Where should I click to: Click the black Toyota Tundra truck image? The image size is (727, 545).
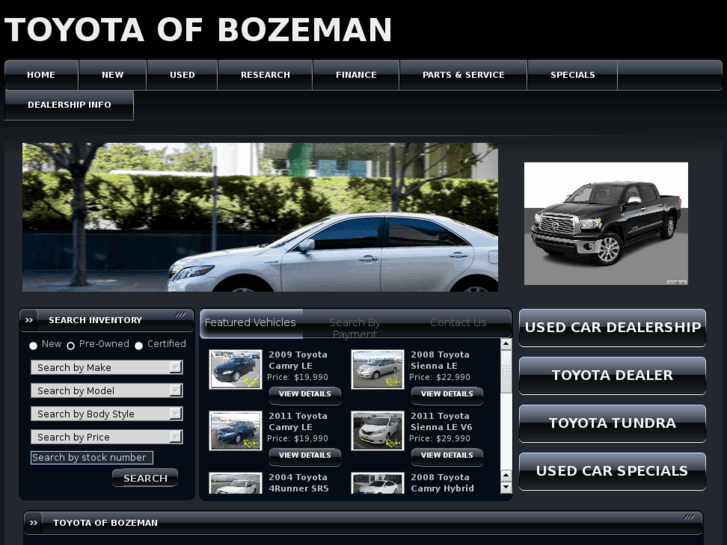(x=606, y=224)
